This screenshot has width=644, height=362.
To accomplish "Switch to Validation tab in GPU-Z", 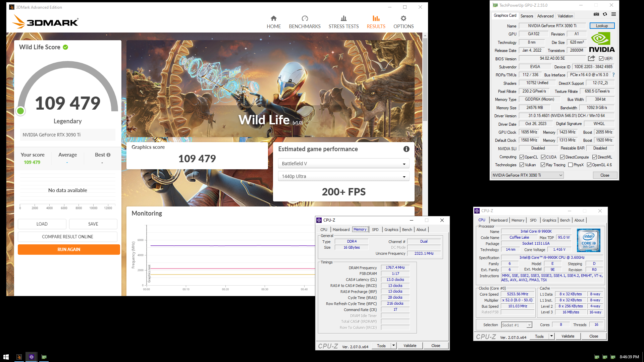I will click(565, 16).
